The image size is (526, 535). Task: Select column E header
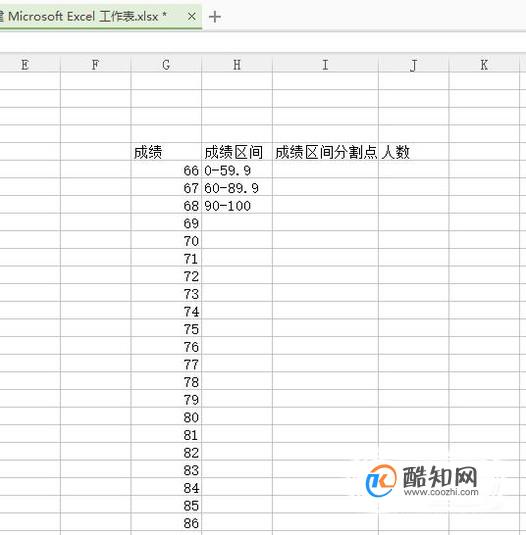[x=25, y=64]
